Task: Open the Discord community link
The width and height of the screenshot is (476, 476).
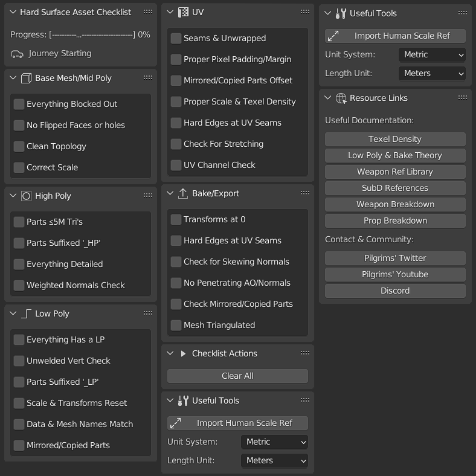Action: [395, 291]
